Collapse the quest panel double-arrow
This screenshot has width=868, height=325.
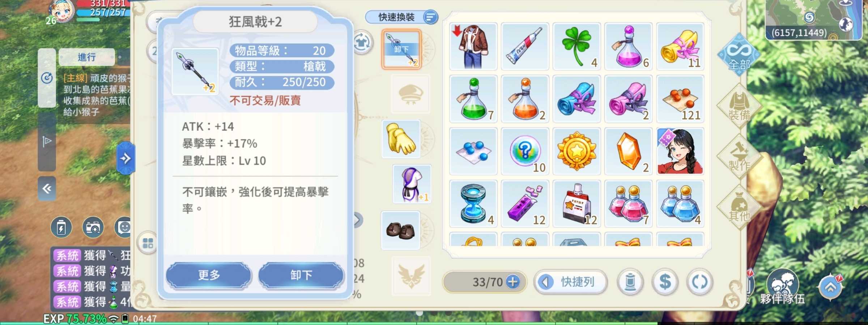click(x=47, y=188)
